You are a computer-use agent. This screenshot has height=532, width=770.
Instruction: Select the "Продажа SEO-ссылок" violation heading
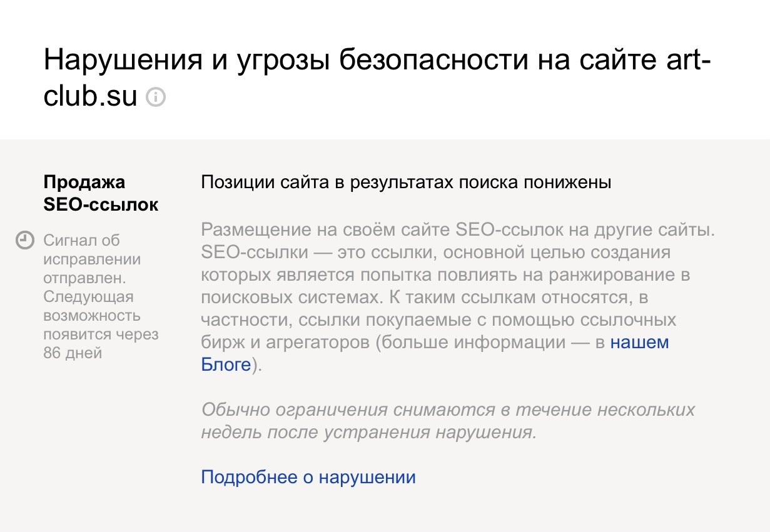click(x=101, y=193)
